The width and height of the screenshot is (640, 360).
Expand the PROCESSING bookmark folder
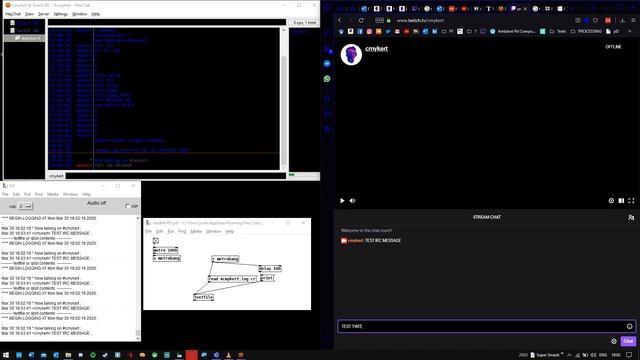586,31
